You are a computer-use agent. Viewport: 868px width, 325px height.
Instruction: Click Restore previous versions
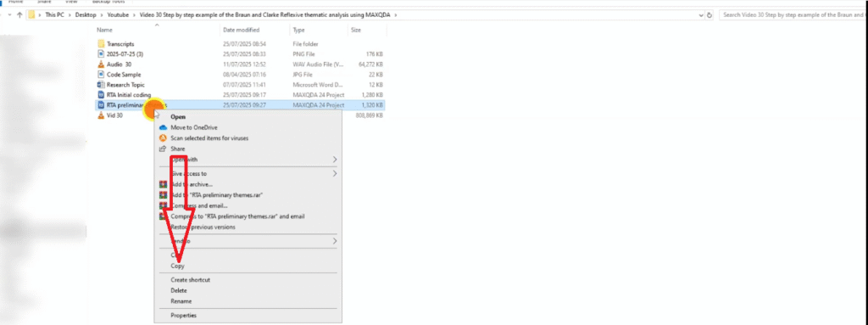coord(203,227)
